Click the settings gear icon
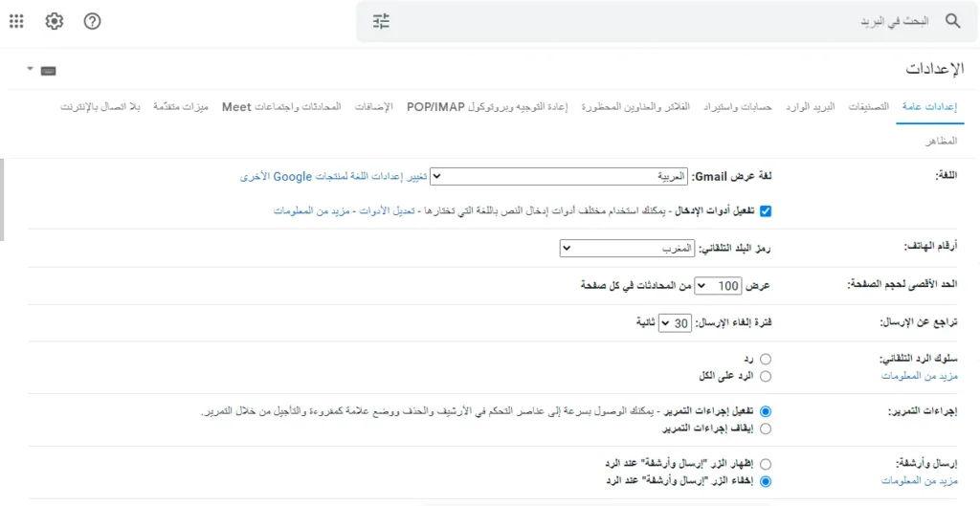 tap(55, 22)
